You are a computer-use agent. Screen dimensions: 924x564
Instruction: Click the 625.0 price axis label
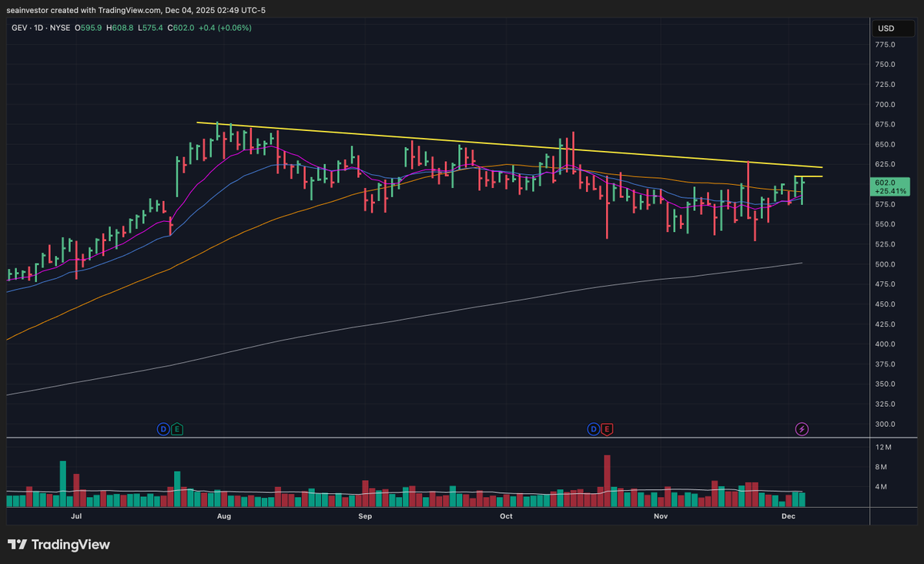click(x=885, y=165)
